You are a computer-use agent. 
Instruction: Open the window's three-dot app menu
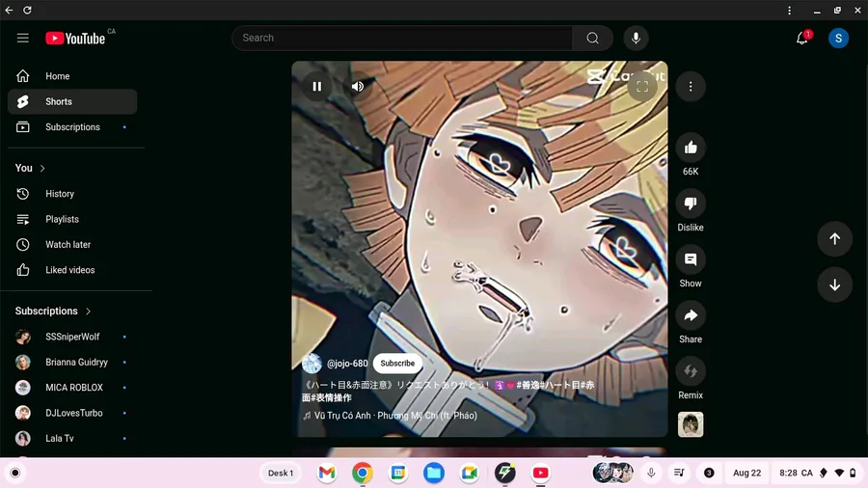pyautogui.click(x=789, y=10)
